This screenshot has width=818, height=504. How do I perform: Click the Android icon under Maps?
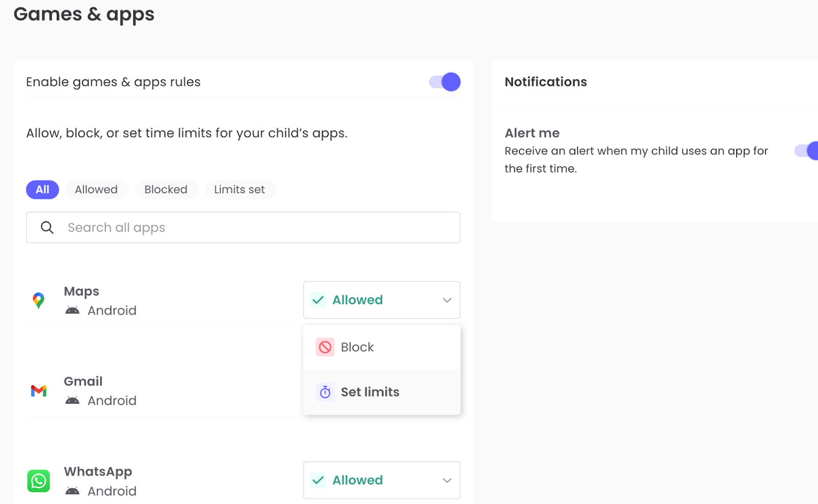[72, 310]
